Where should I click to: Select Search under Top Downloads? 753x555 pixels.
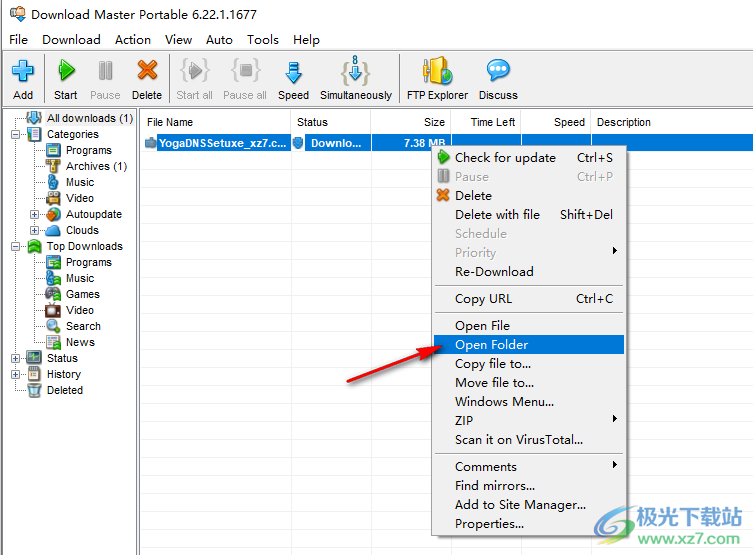pyautogui.click(x=83, y=326)
